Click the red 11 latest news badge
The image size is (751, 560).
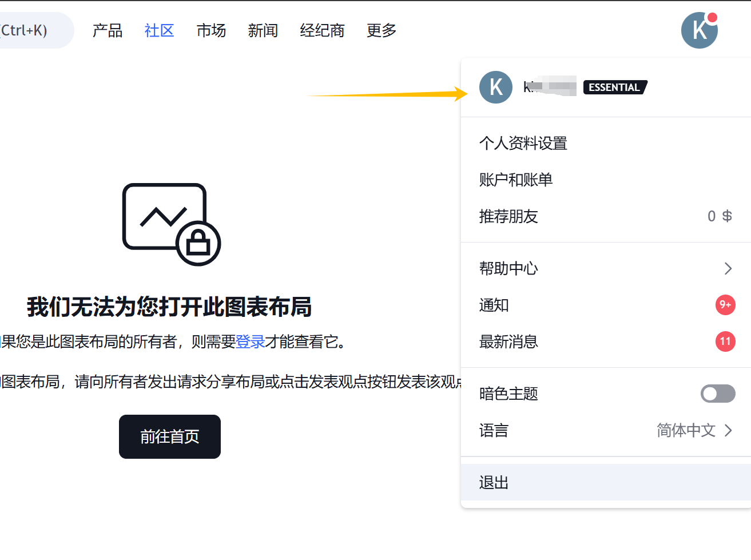725,341
